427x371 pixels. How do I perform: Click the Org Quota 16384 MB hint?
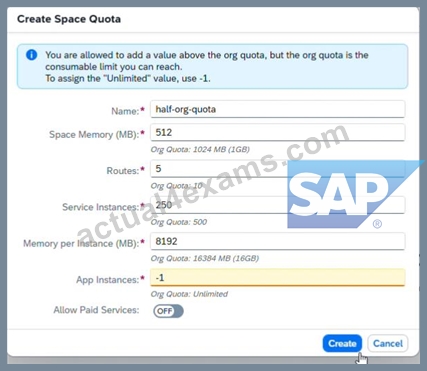[205, 258]
